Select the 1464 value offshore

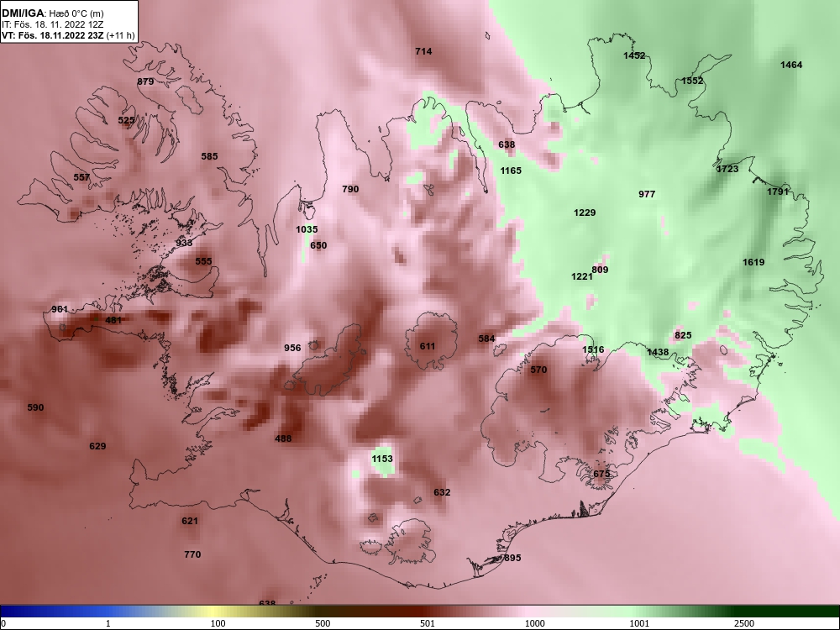(791, 65)
